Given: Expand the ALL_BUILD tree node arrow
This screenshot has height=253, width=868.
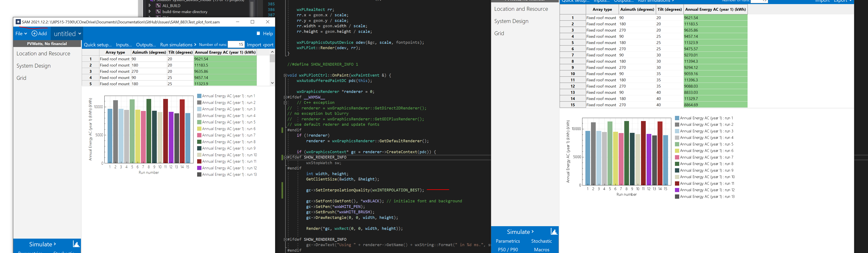Looking at the screenshot, I should point(150,6).
